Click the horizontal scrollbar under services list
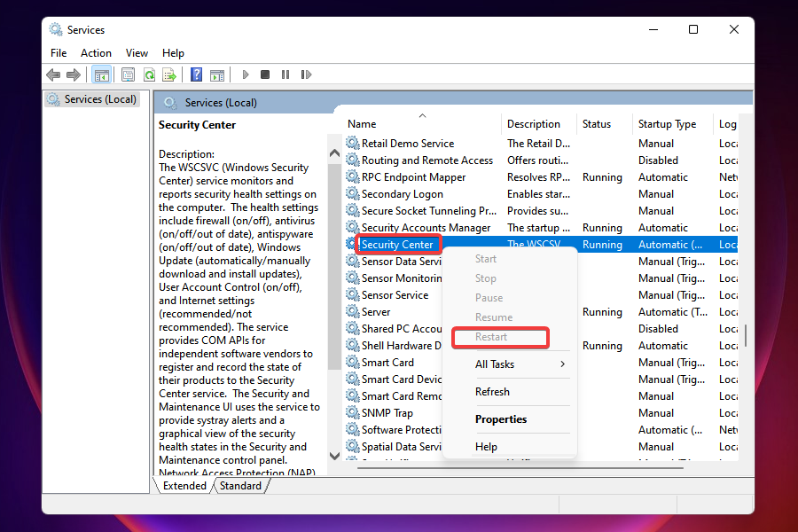 [519, 467]
